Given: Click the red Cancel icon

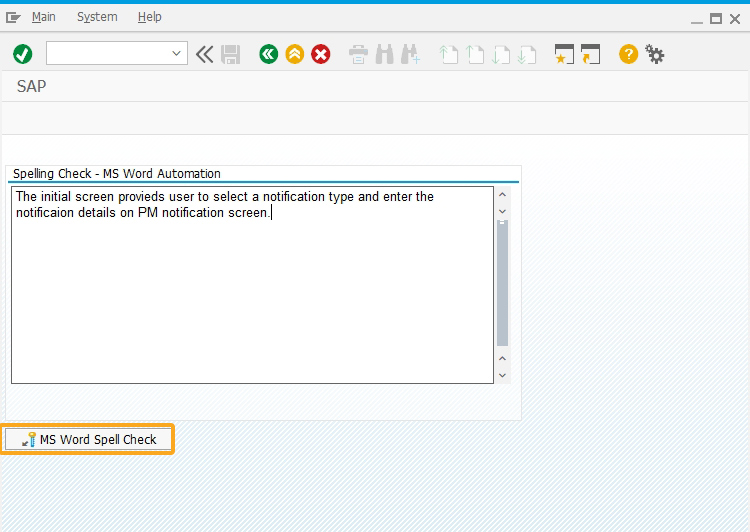Looking at the screenshot, I should click(320, 54).
